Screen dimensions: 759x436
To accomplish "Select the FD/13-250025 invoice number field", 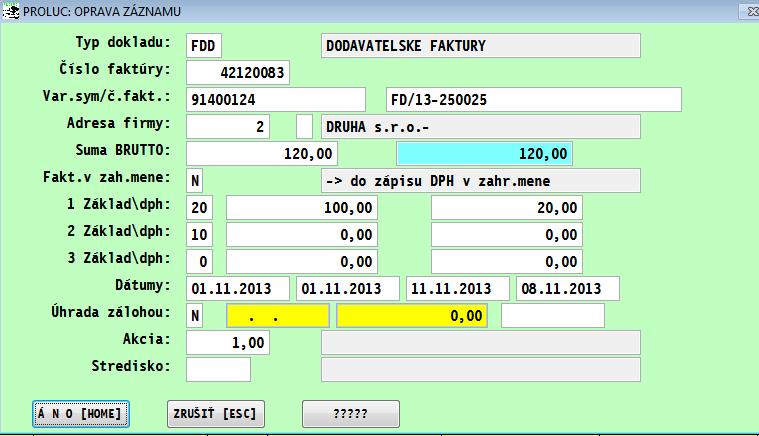I will [532, 100].
